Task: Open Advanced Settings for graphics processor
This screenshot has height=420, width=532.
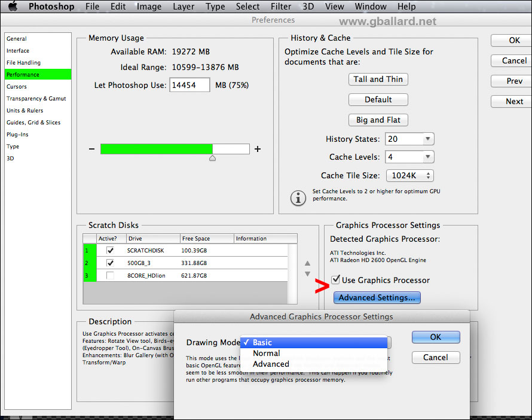Action: (x=377, y=297)
